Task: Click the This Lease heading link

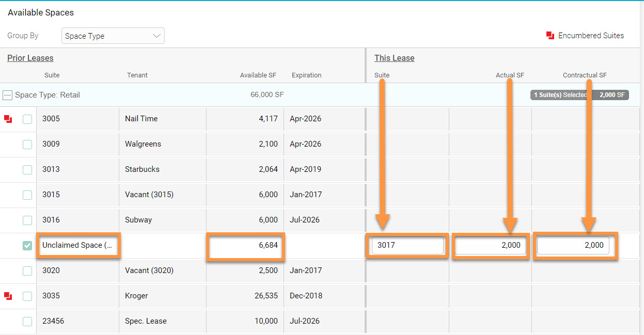Action: coord(394,58)
